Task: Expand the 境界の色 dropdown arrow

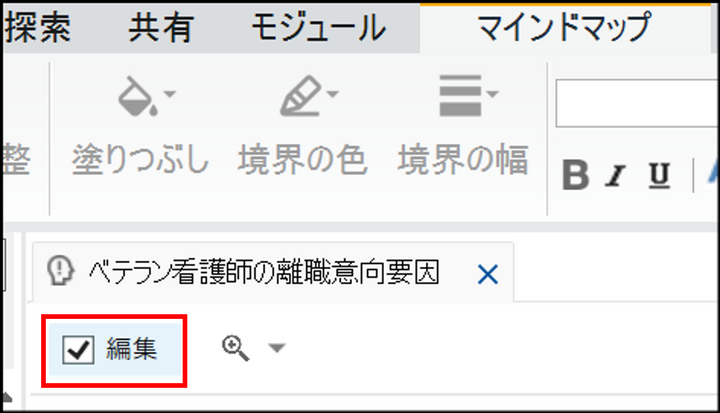Action: coord(333,94)
